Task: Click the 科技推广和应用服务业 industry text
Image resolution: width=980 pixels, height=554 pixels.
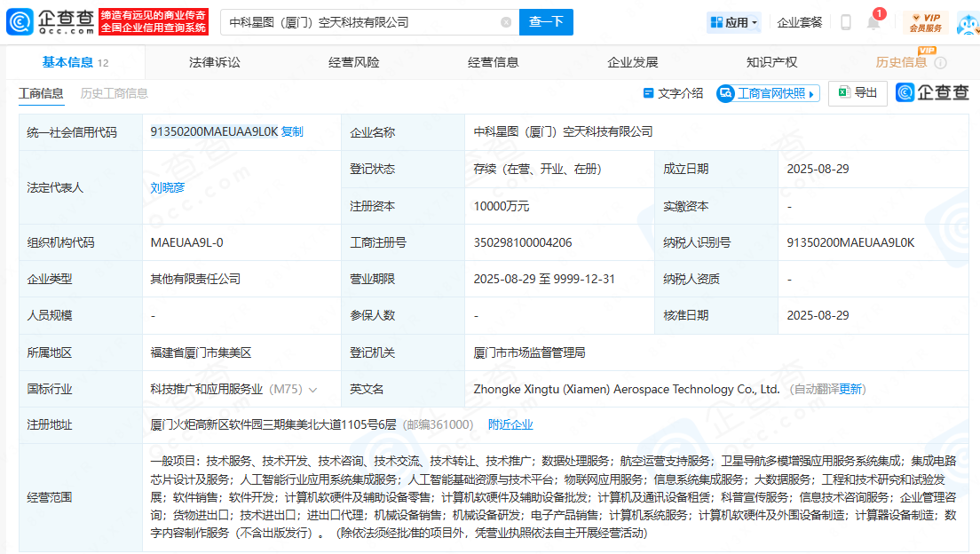Action: (x=206, y=389)
